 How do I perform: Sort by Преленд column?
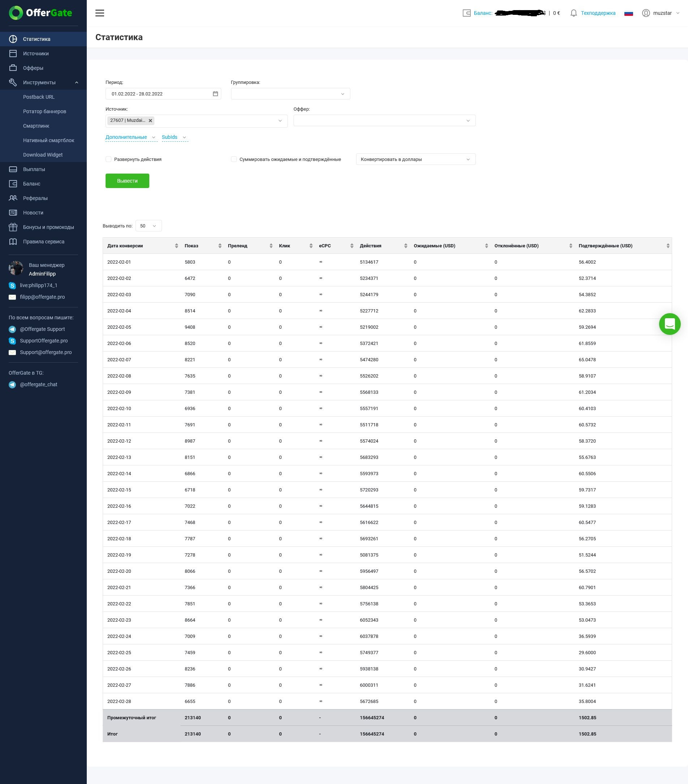click(271, 246)
